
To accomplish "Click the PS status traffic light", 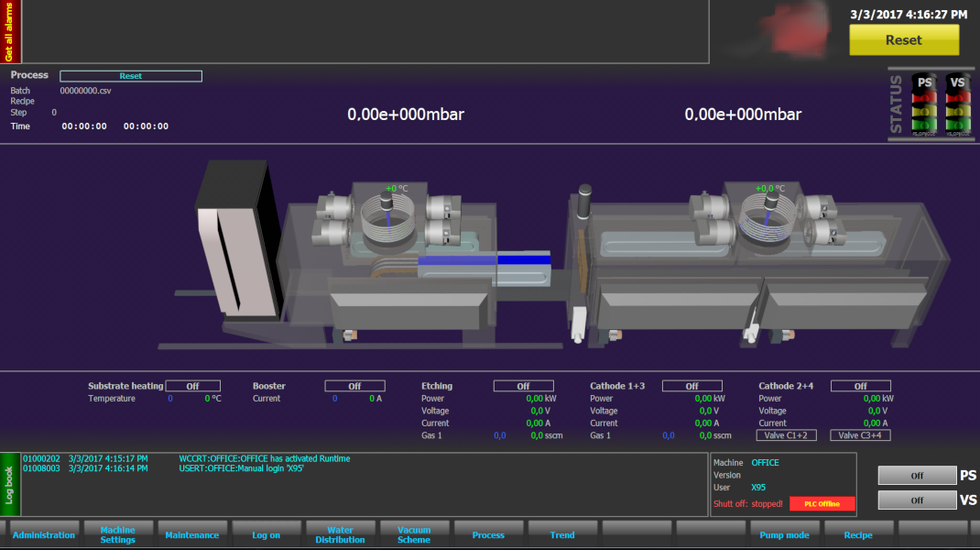I will click(925, 104).
